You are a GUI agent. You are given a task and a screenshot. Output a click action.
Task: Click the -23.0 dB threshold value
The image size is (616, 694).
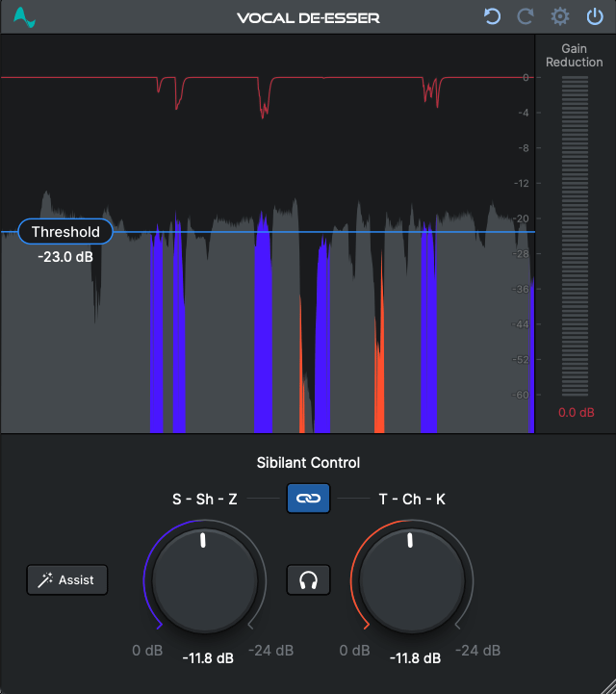point(65,257)
